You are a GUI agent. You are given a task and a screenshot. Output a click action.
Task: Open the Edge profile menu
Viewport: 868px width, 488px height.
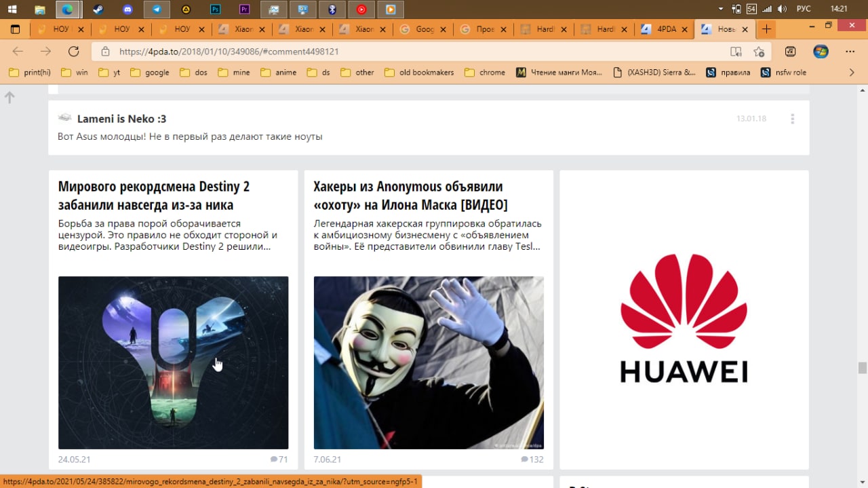[821, 52]
